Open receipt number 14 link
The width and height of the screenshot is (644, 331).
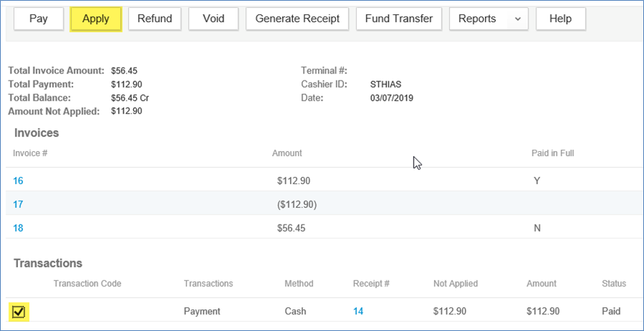click(358, 312)
